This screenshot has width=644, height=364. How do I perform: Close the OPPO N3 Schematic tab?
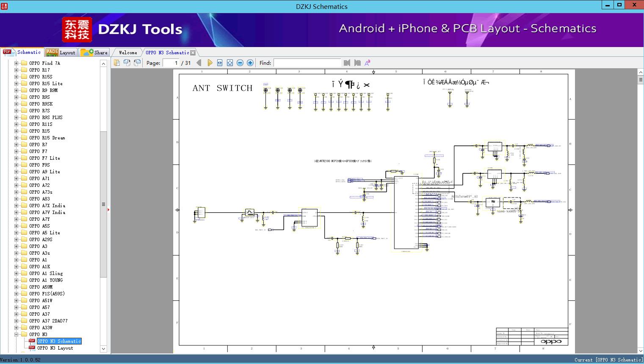click(x=193, y=53)
